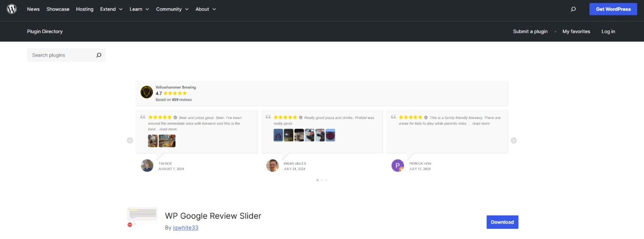Open the News menu item

pyautogui.click(x=33, y=9)
